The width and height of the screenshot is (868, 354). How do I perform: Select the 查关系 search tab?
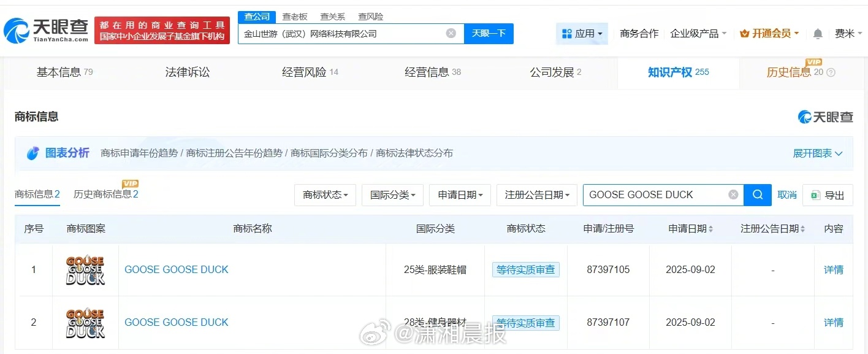pos(333,17)
